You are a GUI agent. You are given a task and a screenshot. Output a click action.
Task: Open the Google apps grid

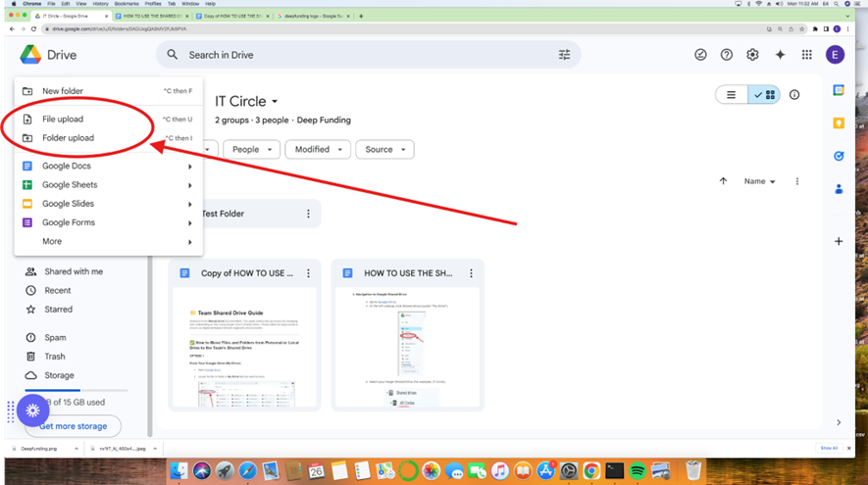point(806,55)
